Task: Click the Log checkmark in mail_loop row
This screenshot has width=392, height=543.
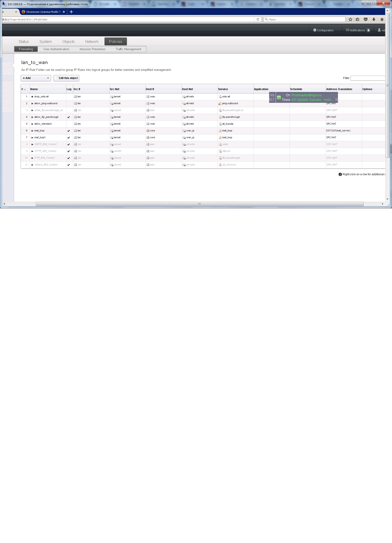Action: pos(69,131)
